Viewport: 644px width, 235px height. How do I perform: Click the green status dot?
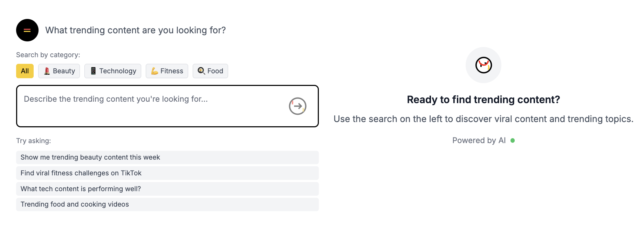click(x=513, y=141)
